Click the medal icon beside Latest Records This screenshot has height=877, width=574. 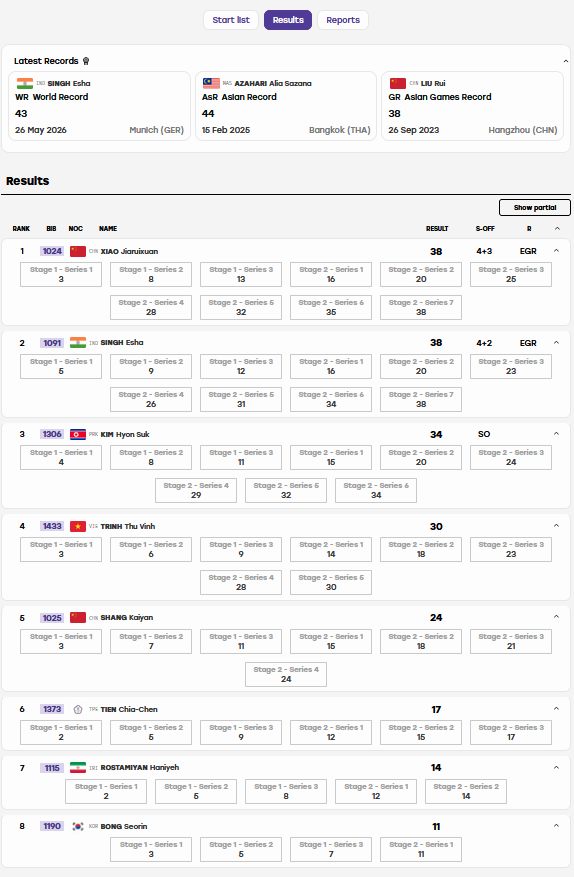[x=86, y=61]
